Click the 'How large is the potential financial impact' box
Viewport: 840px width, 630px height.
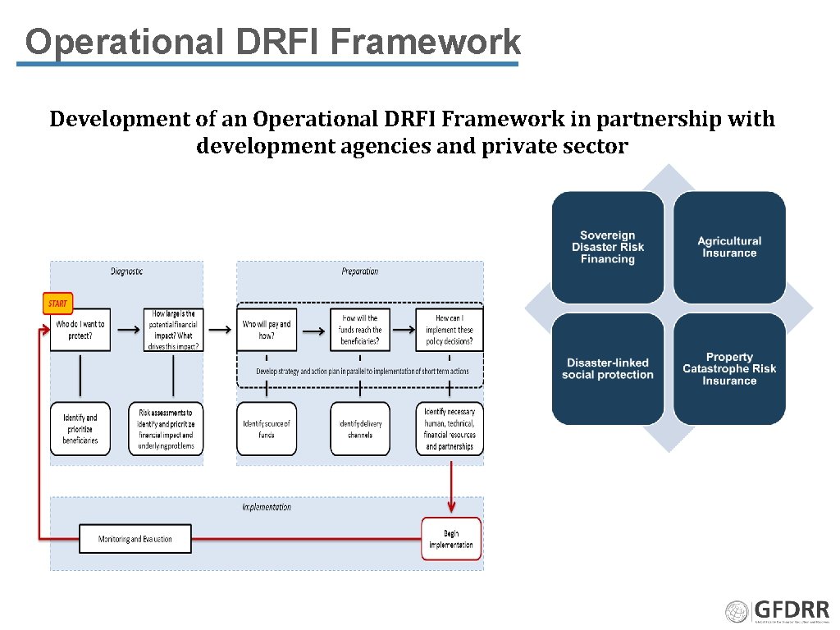click(173, 330)
